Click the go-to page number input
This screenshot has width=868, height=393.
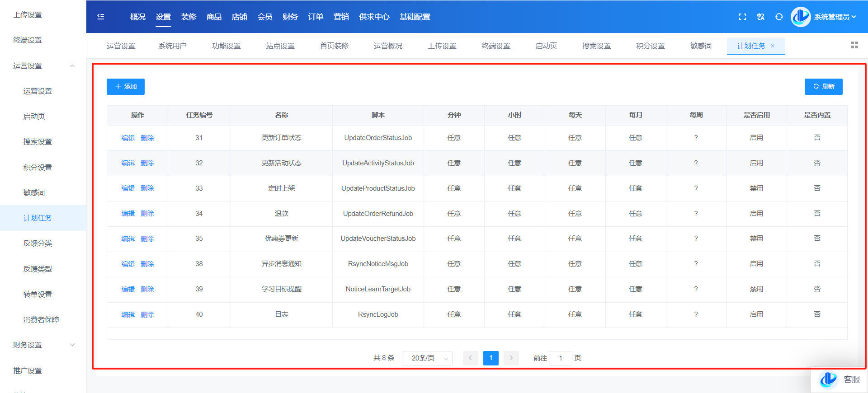pyautogui.click(x=561, y=358)
